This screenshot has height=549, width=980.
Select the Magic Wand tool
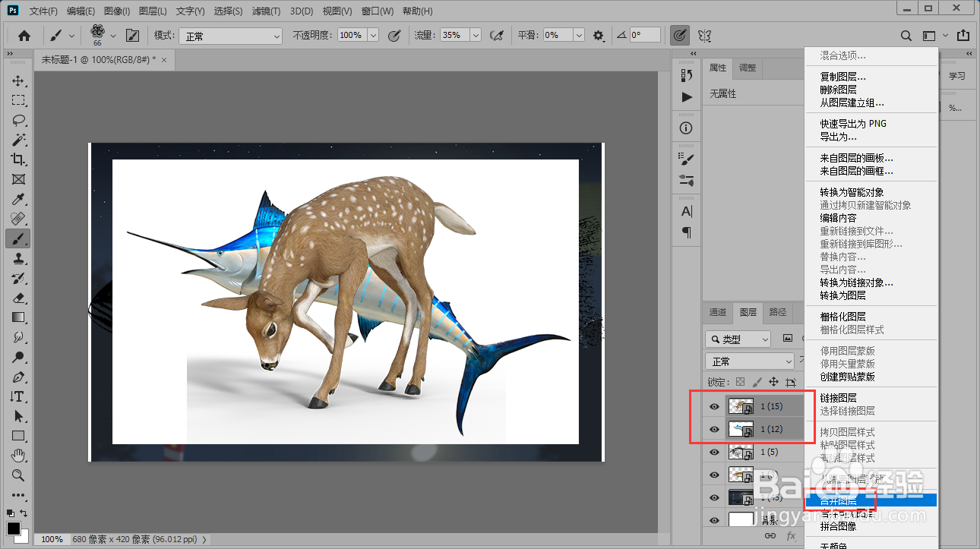click(x=18, y=140)
